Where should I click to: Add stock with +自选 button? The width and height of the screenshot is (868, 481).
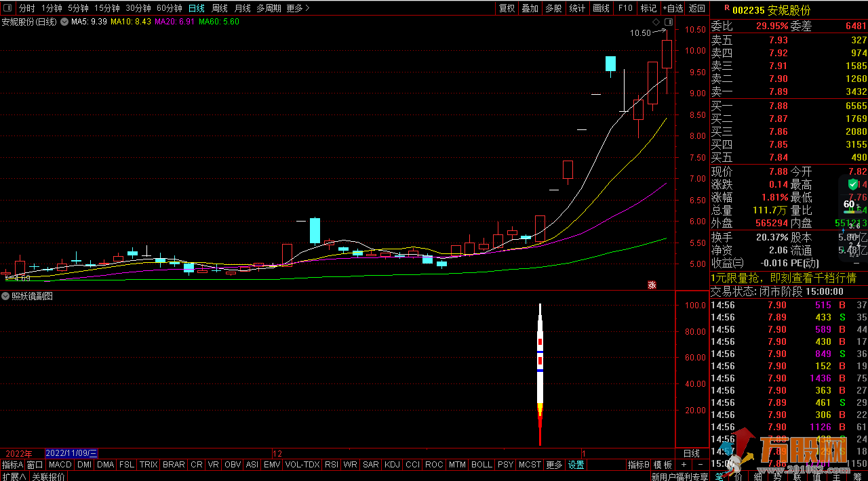point(673,8)
